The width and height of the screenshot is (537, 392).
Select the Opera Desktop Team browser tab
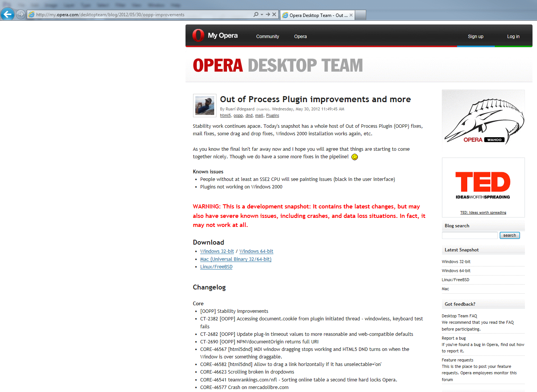point(317,15)
